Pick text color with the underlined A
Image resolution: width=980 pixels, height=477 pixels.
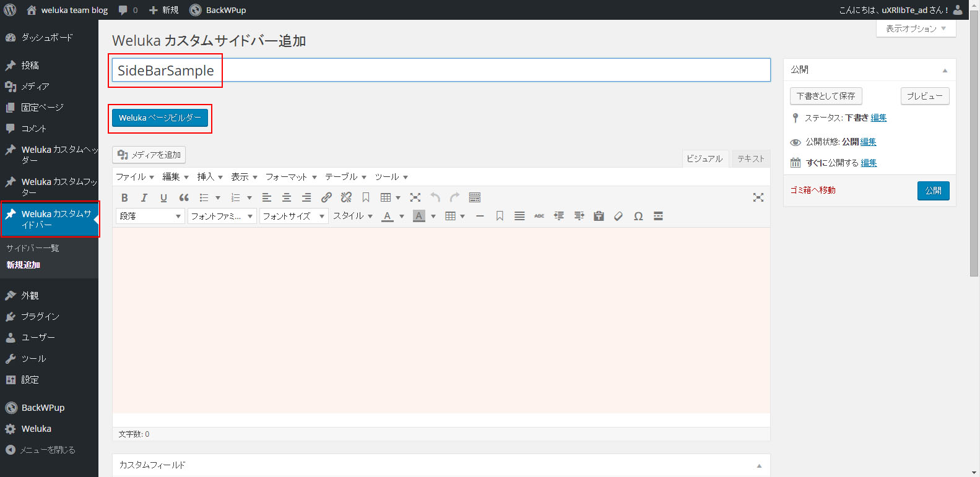coord(388,216)
